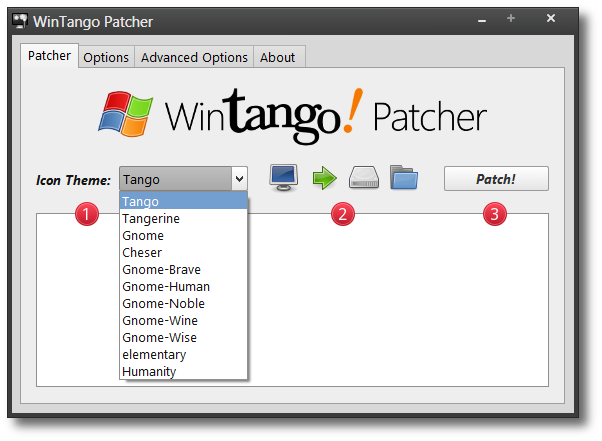Click the hard drive icon
Screen dimensions: 602x441
[x=364, y=177]
